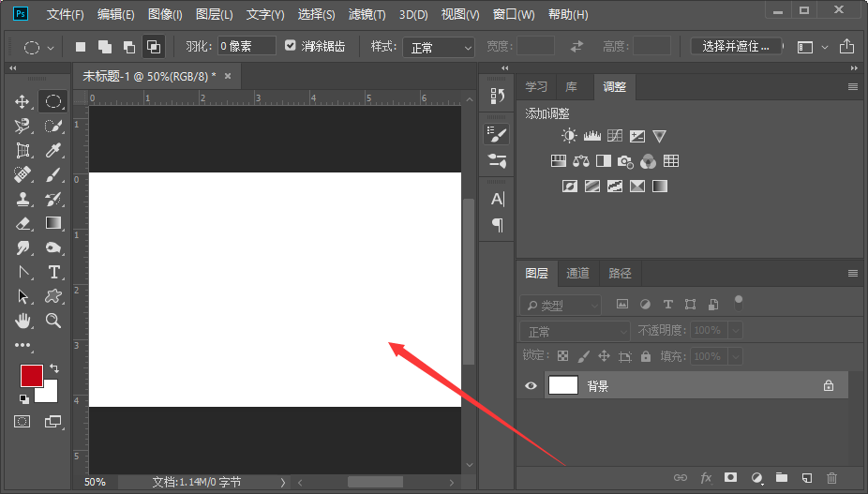The image size is (868, 494).
Task: Select the Eraser tool
Action: [x=22, y=224]
